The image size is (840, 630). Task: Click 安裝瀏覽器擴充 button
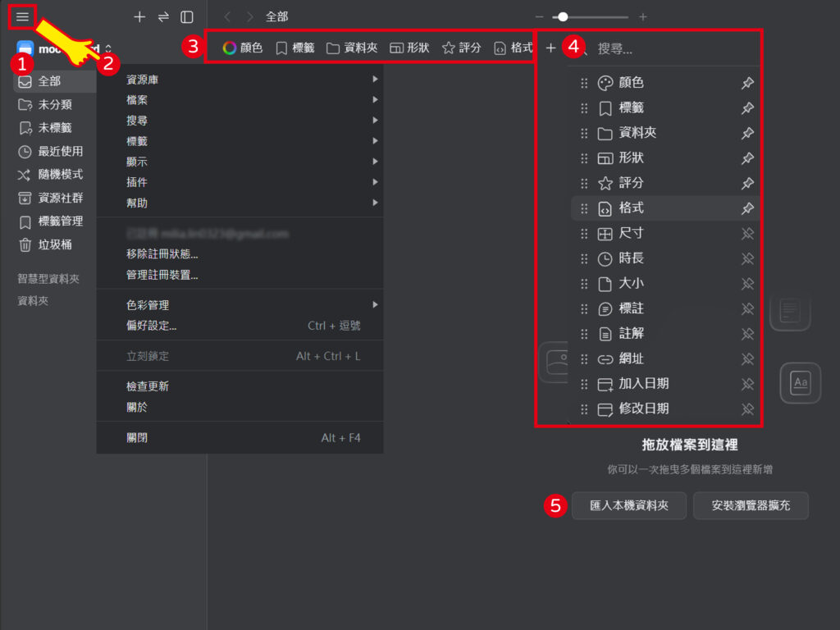point(751,506)
